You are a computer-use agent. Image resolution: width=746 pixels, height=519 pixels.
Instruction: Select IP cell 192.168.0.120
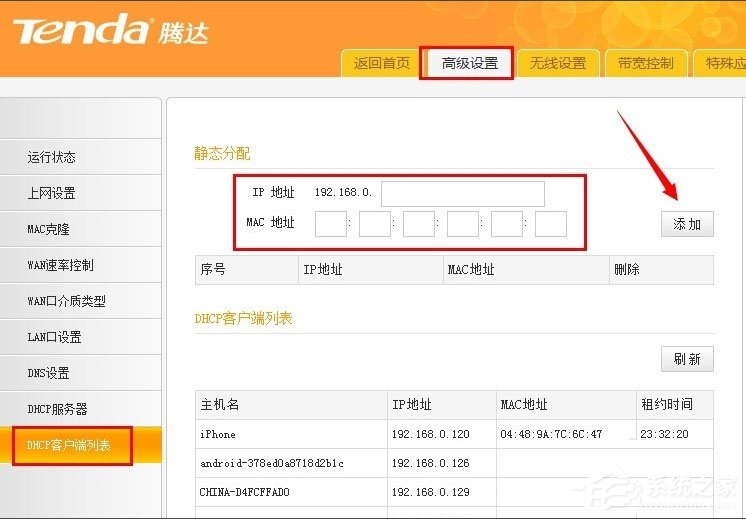click(442, 434)
